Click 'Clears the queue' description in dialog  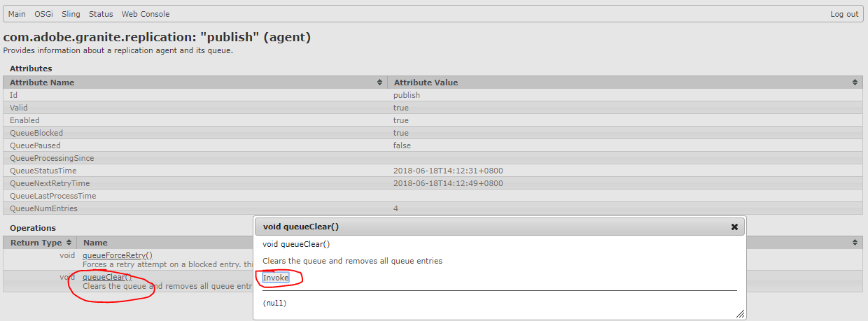[x=352, y=261]
